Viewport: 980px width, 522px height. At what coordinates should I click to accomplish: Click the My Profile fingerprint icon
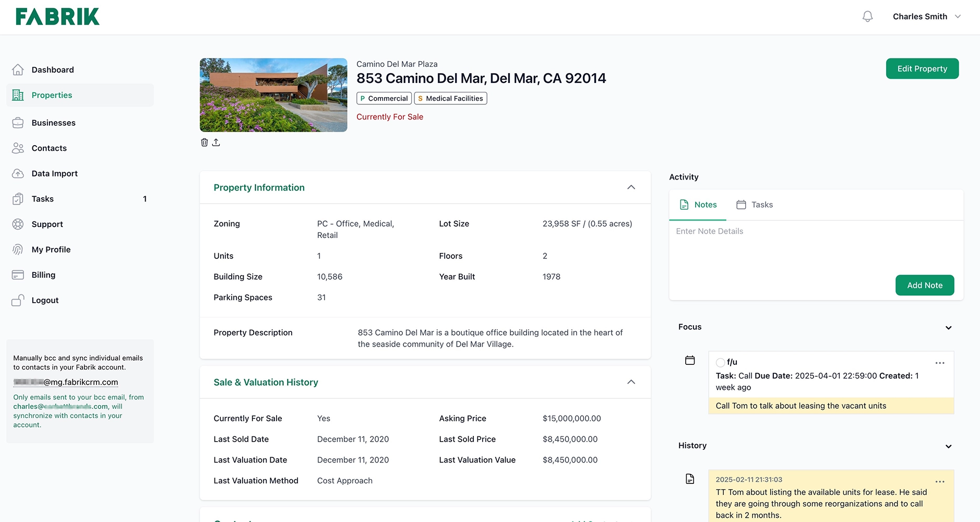pos(18,250)
